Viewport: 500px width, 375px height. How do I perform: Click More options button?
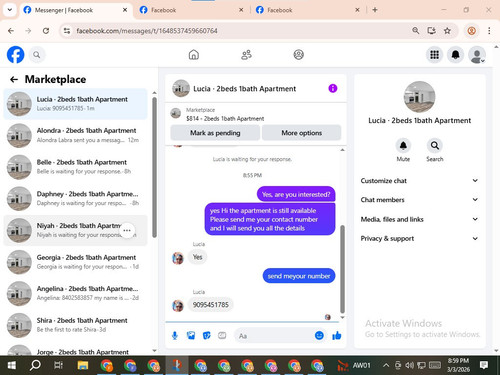click(x=302, y=133)
